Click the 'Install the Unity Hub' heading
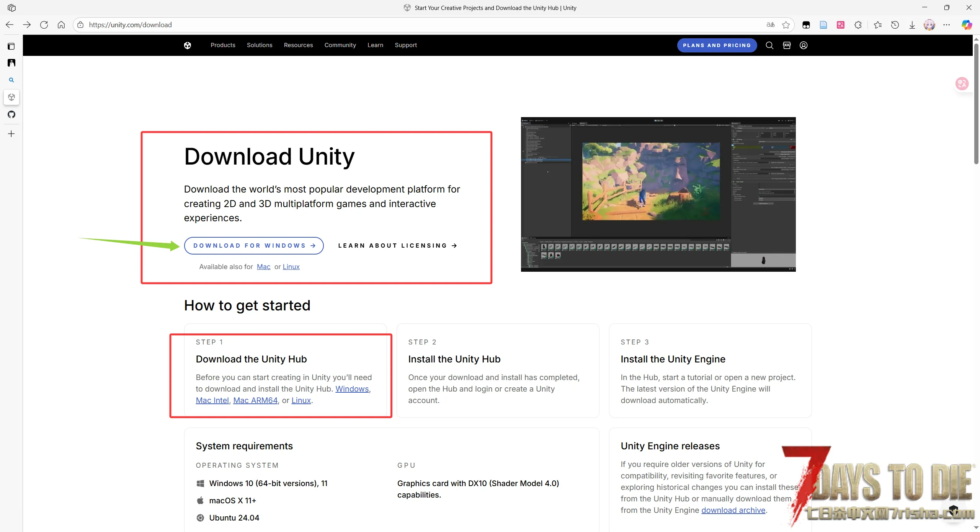The height and width of the screenshot is (532, 980). pyautogui.click(x=454, y=359)
